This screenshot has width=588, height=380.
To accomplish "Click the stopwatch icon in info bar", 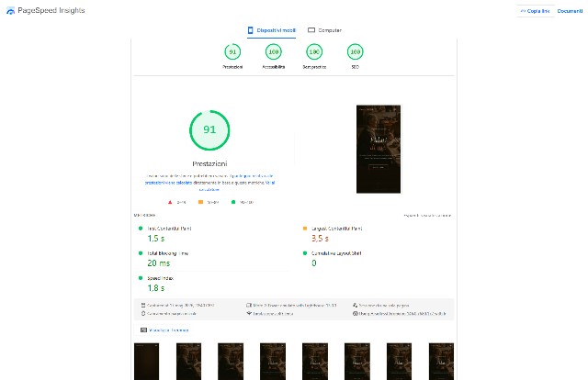I will [x=143, y=313].
